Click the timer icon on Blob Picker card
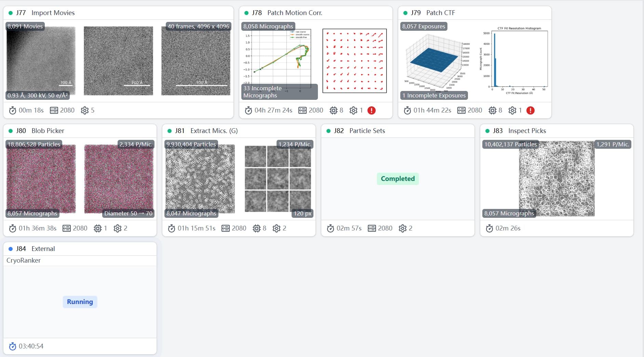This screenshot has width=644, height=357. pyautogui.click(x=13, y=228)
